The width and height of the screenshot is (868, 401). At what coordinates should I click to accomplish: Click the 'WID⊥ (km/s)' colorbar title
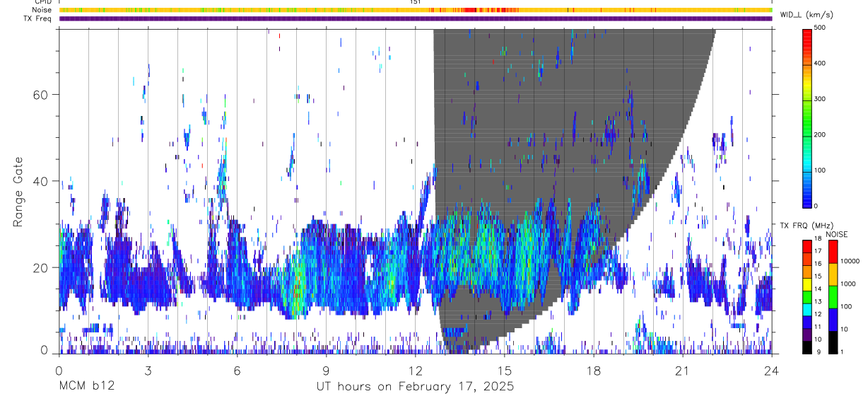pos(807,14)
